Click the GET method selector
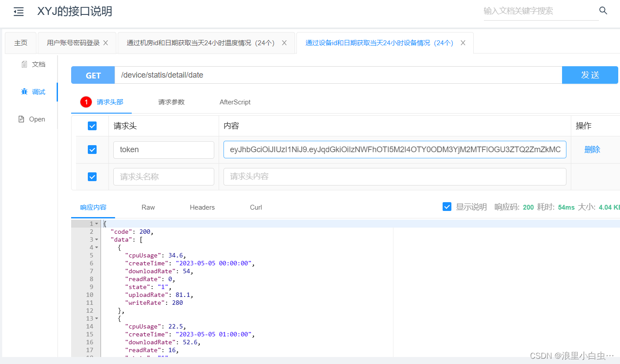This screenshot has width=620, height=364. [x=92, y=75]
